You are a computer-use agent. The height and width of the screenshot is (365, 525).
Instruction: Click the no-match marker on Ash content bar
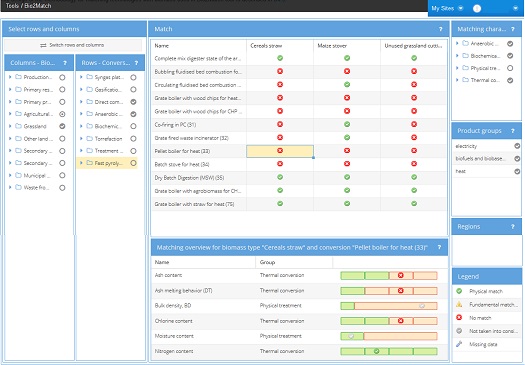(x=400, y=275)
